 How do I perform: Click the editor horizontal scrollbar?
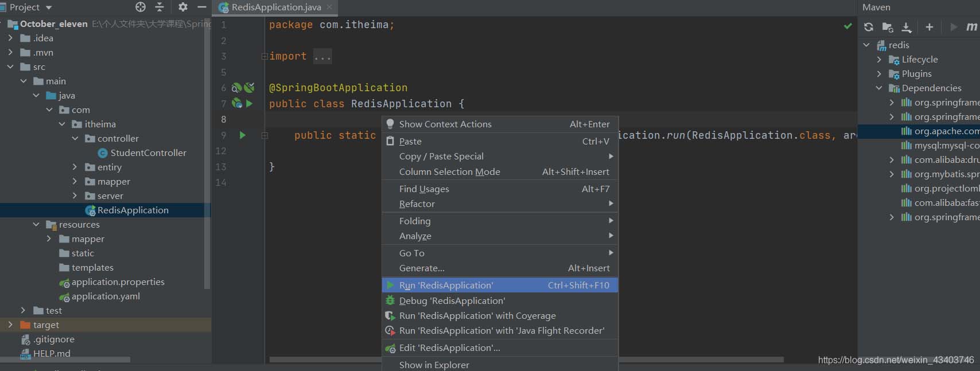[516, 360]
